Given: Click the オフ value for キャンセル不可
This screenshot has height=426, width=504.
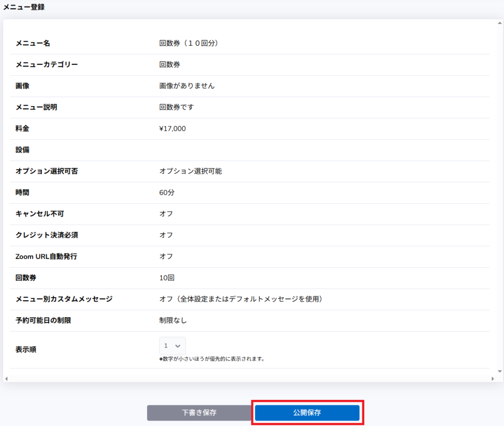Looking at the screenshot, I should pos(166,213).
